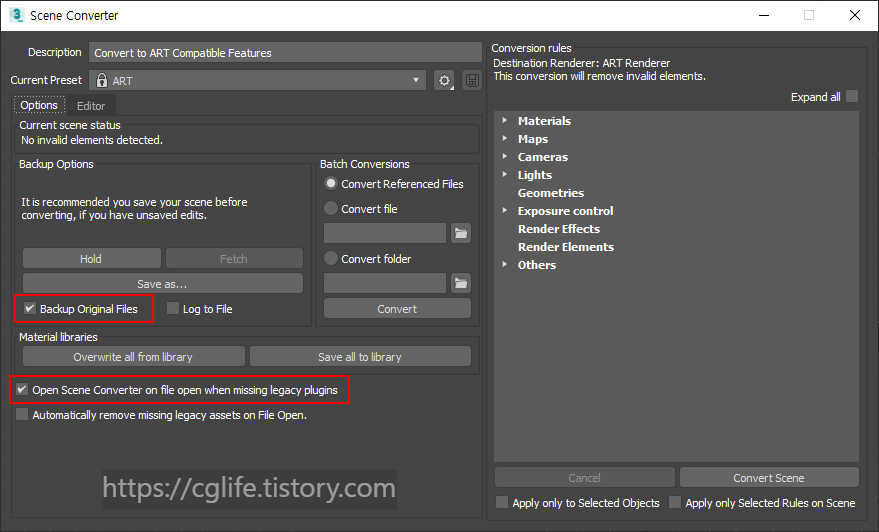Screen dimensions: 879x532
Task: Close the Scene Converter window
Action: coord(854,15)
